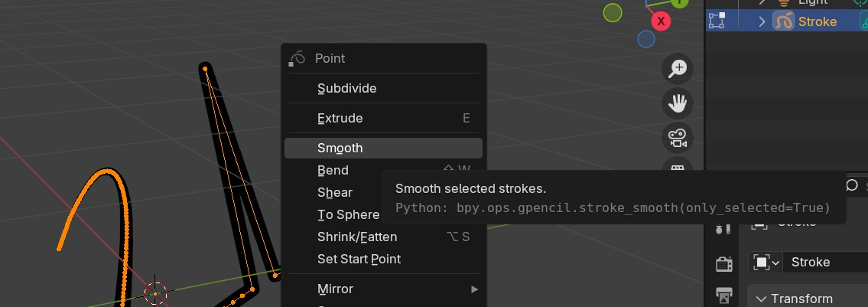Click the Stroke grease pencil icon in outliner

coord(783,21)
